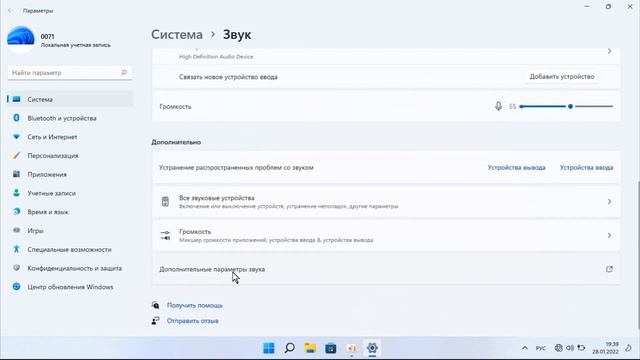Expand the 'Громкость' mixer row chevron
This screenshot has height=360, width=640.
pyautogui.click(x=609, y=236)
